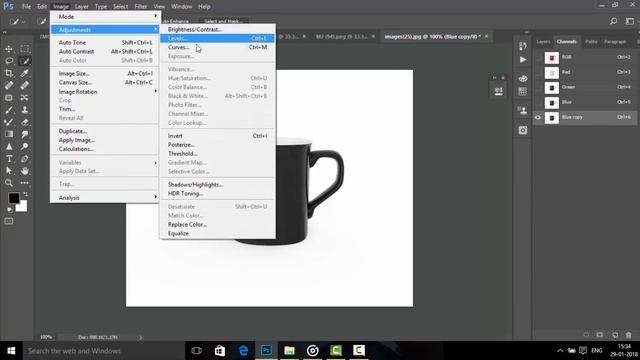Viewport: 640px width, 360px height.
Task: Switch to the Layers panel tab
Action: 543,42
